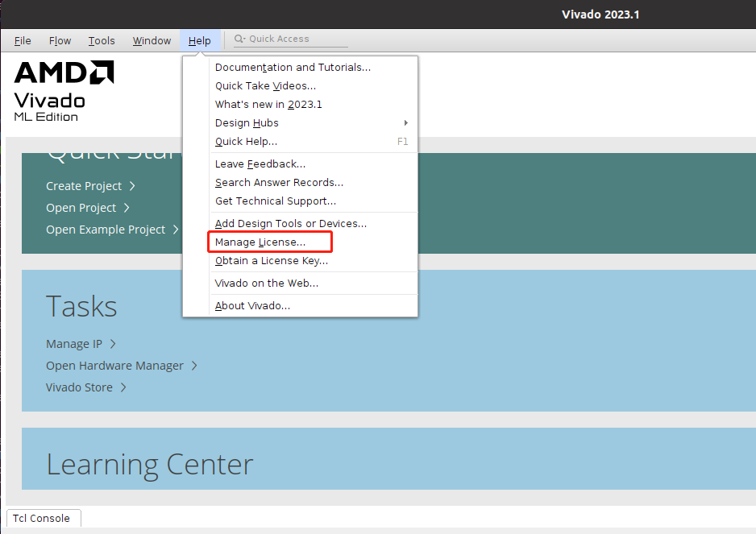This screenshot has height=534, width=756.
Task: Click the Create Project link
Action: click(x=84, y=186)
